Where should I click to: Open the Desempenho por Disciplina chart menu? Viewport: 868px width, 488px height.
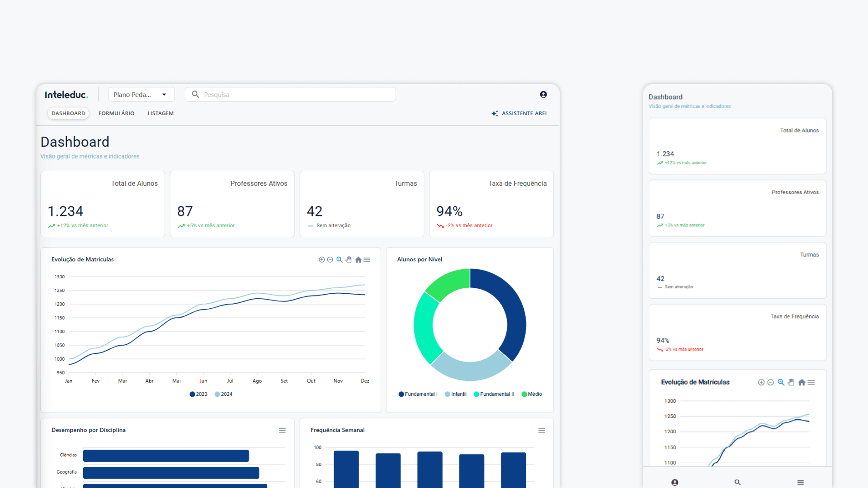tap(283, 431)
